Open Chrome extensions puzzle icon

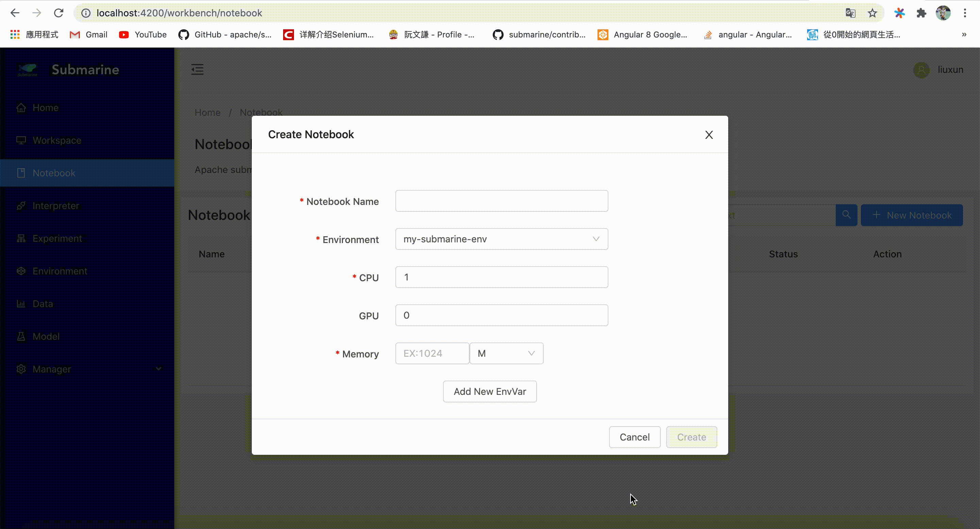point(921,13)
